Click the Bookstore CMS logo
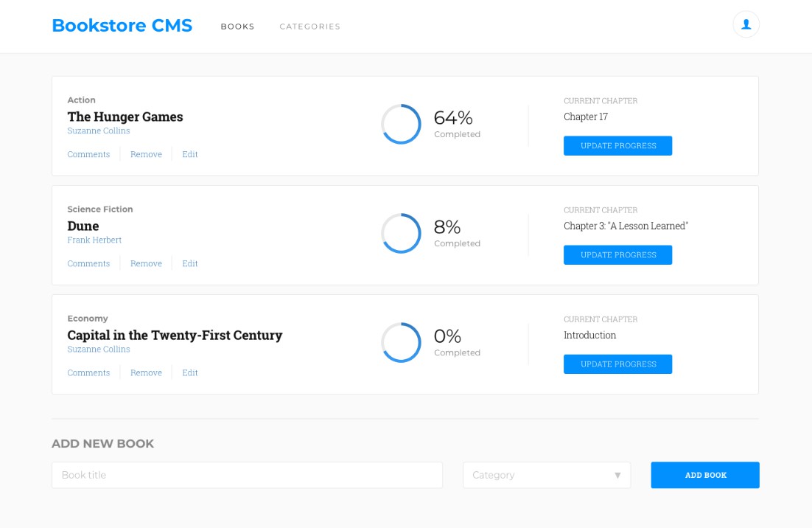Viewport: 812px width, 528px height. (x=122, y=26)
